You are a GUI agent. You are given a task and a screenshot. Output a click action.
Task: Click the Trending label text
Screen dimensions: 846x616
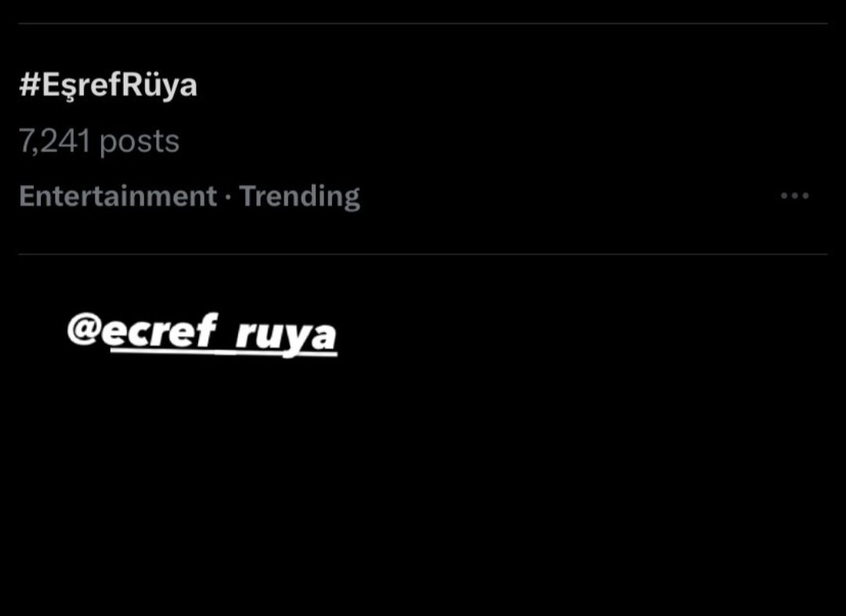(x=299, y=196)
